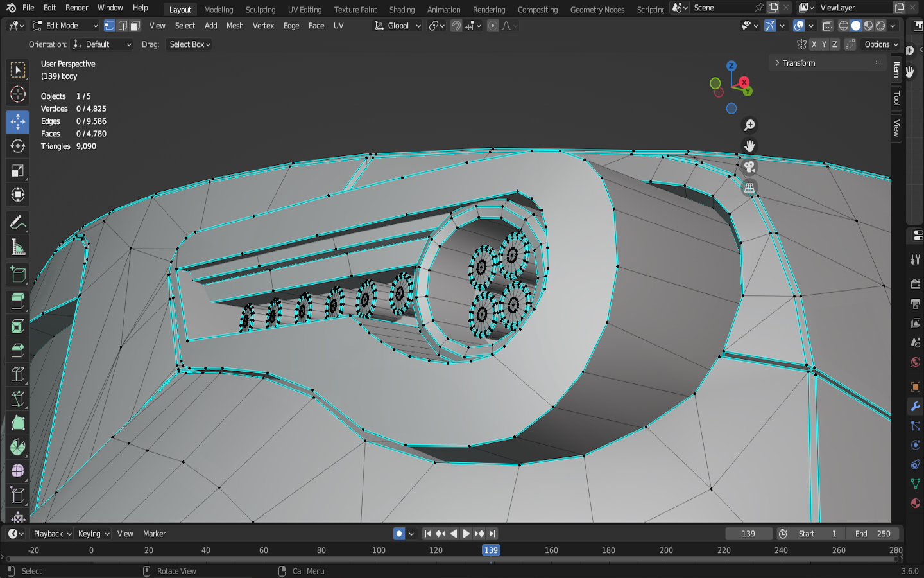
Task: Activate the Move tool
Action: coord(18,122)
